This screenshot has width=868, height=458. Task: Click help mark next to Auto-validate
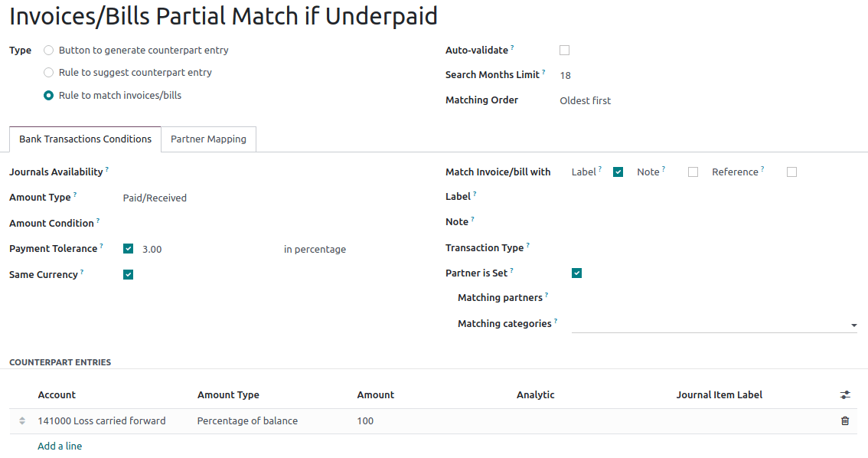pyautogui.click(x=513, y=48)
